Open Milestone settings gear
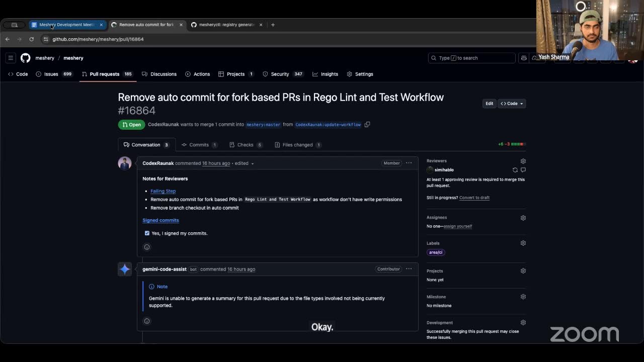Viewport: 644px width, 362px height. click(523, 297)
